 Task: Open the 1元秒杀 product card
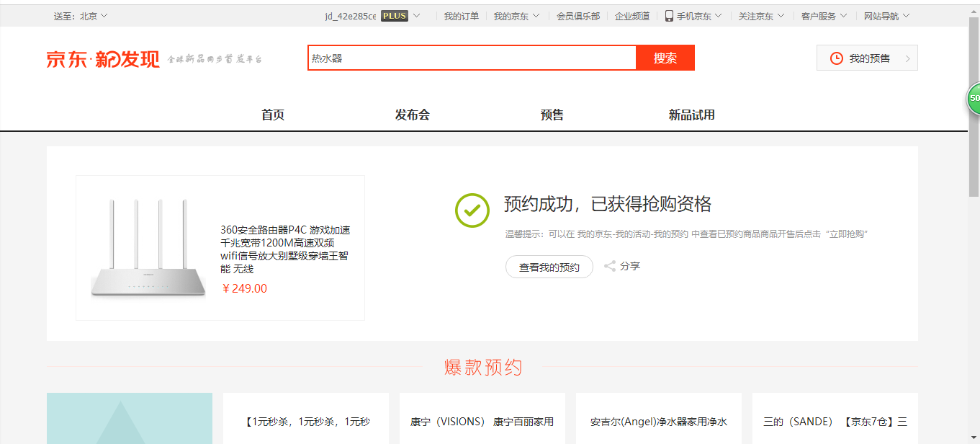pos(306,418)
